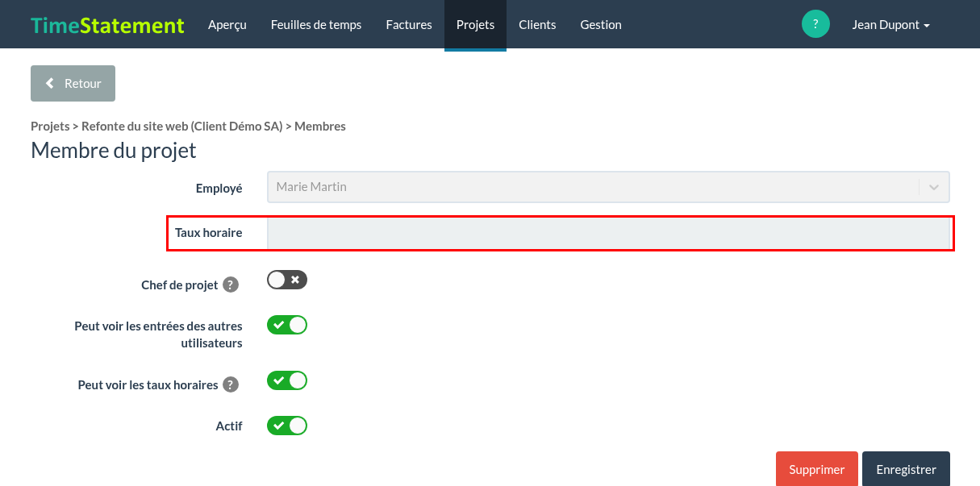Click the Retour button
This screenshot has height=486, width=980.
[x=73, y=84]
